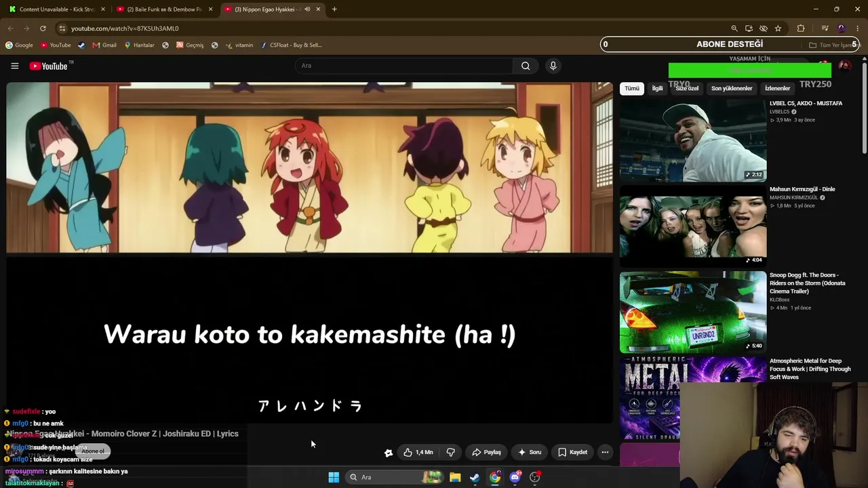868x488 pixels.
Task: Like the video with the thumbs-up button
Action: pyautogui.click(x=418, y=452)
